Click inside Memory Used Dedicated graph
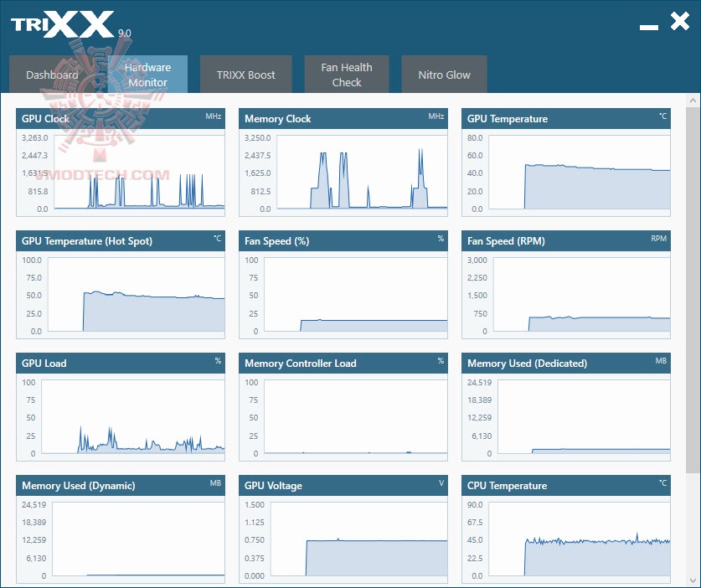This screenshot has width=701, height=588. click(x=584, y=417)
